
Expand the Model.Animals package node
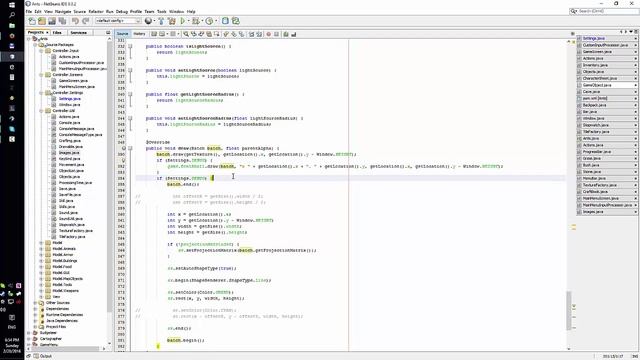tap(41, 249)
